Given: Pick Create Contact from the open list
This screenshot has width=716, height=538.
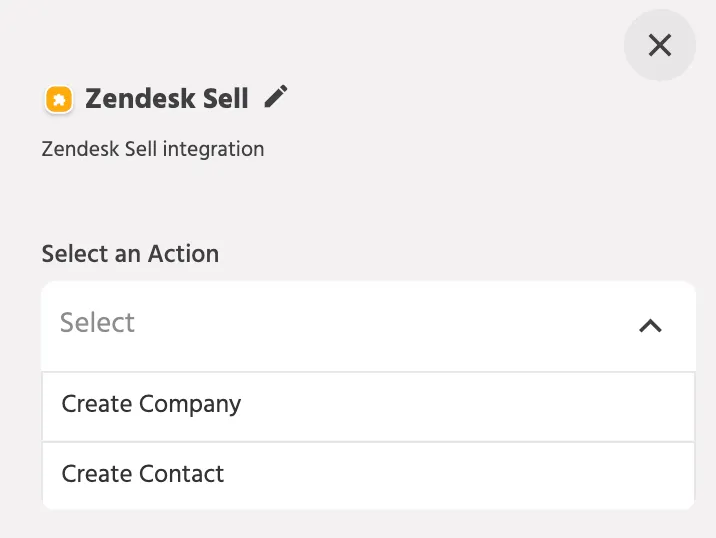Looking at the screenshot, I should point(369,475).
